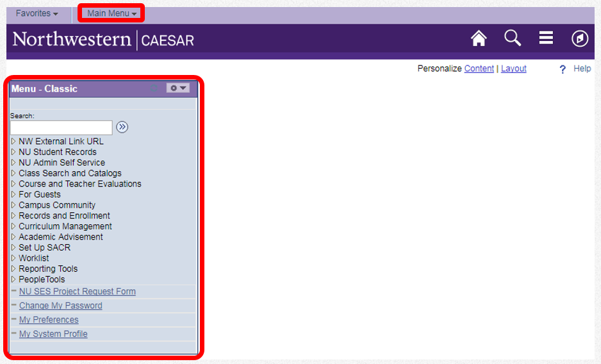Image resolution: width=601 pixels, height=364 pixels.
Task: Run menu search with double-arrow button
Action: click(x=122, y=127)
